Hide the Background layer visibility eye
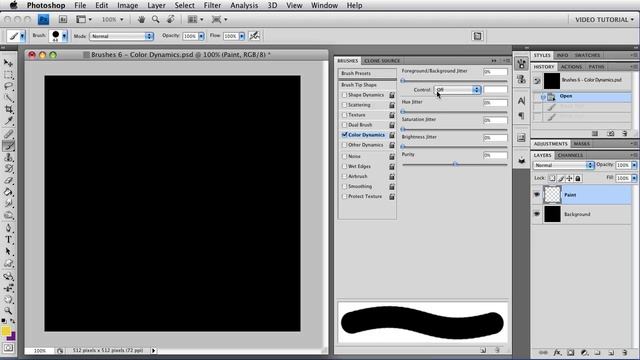This screenshot has width=640, height=360. click(537, 214)
